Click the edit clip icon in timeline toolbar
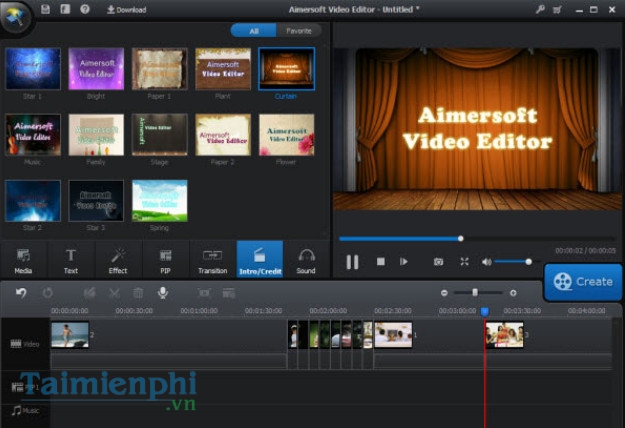This screenshot has height=428, width=625. (90, 293)
